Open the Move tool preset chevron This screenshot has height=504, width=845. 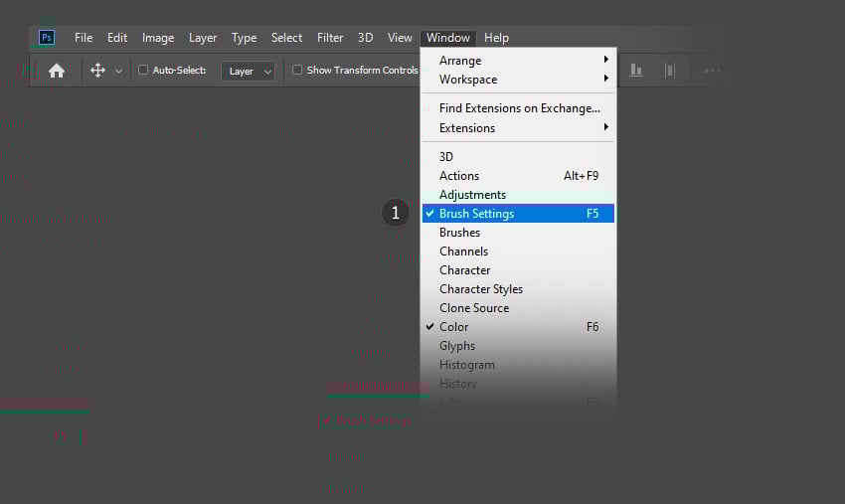tap(118, 72)
